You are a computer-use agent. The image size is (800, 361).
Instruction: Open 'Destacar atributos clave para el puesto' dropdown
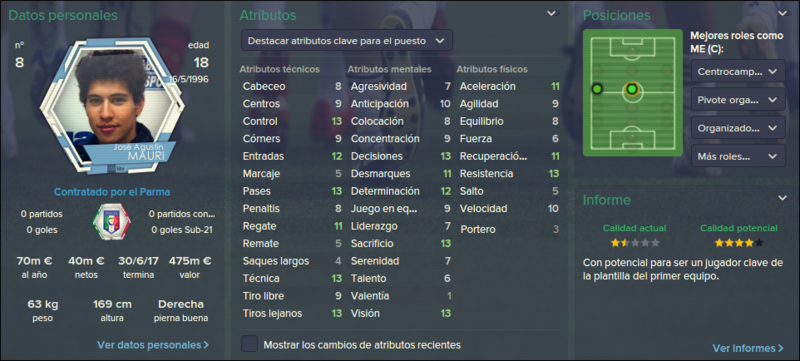click(x=347, y=41)
